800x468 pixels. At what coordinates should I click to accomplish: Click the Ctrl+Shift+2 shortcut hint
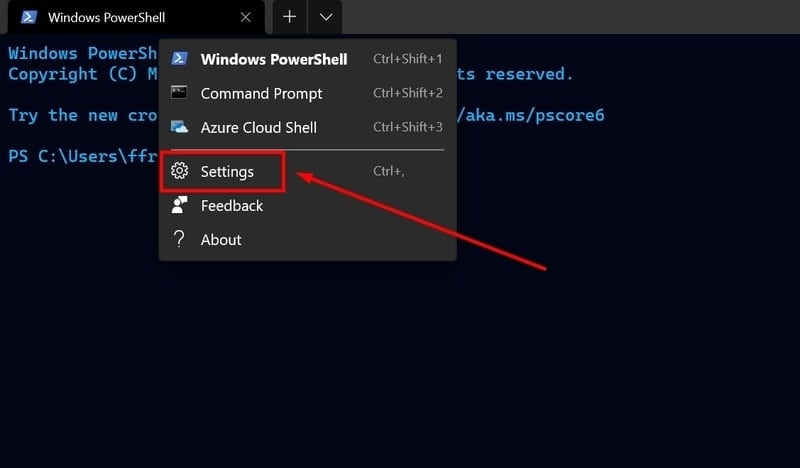pyautogui.click(x=407, y=93)
